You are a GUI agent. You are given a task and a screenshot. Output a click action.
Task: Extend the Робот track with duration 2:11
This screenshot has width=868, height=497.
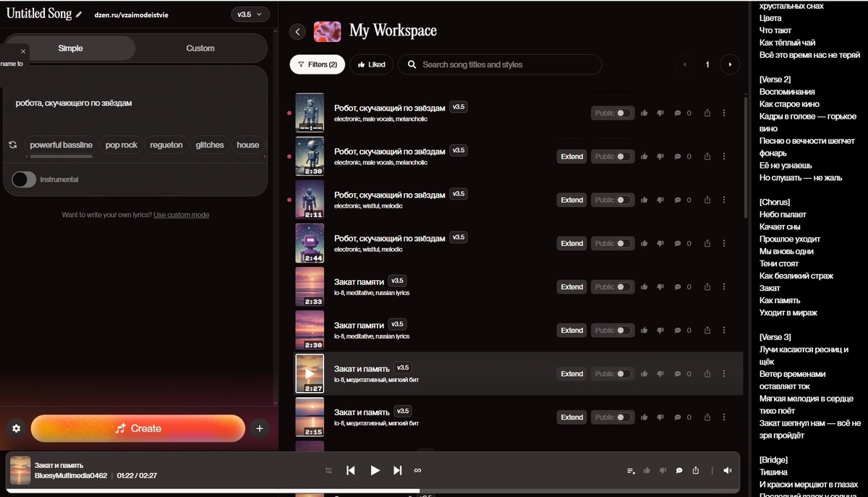click(x=571, y=200)
